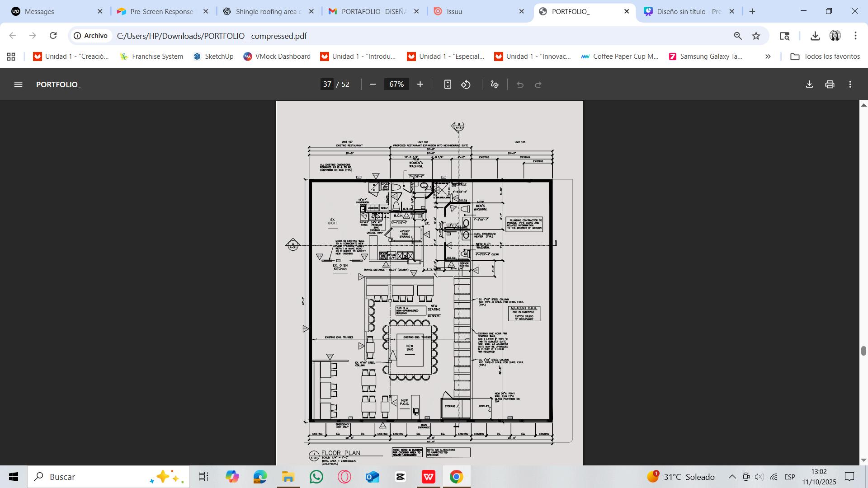The image size is (868, 488).
Task: Open the PDF sidebar menu
Action: tap(18, 84)
